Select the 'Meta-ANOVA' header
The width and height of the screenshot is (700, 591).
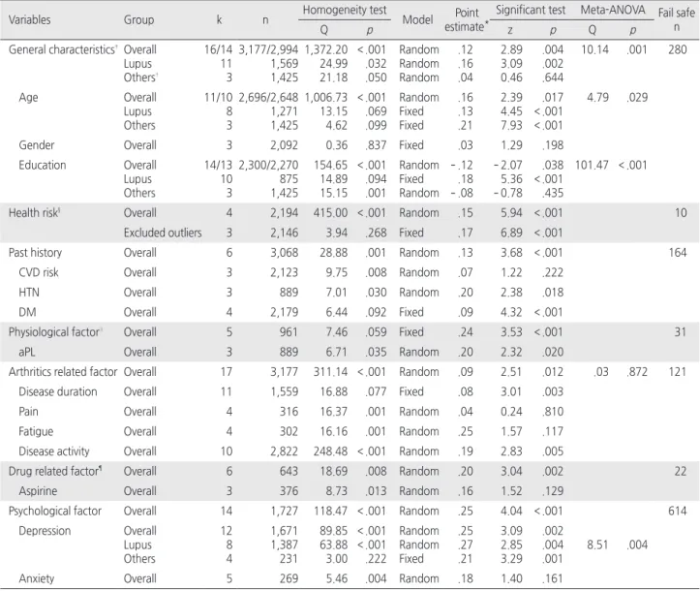[613, 10]
